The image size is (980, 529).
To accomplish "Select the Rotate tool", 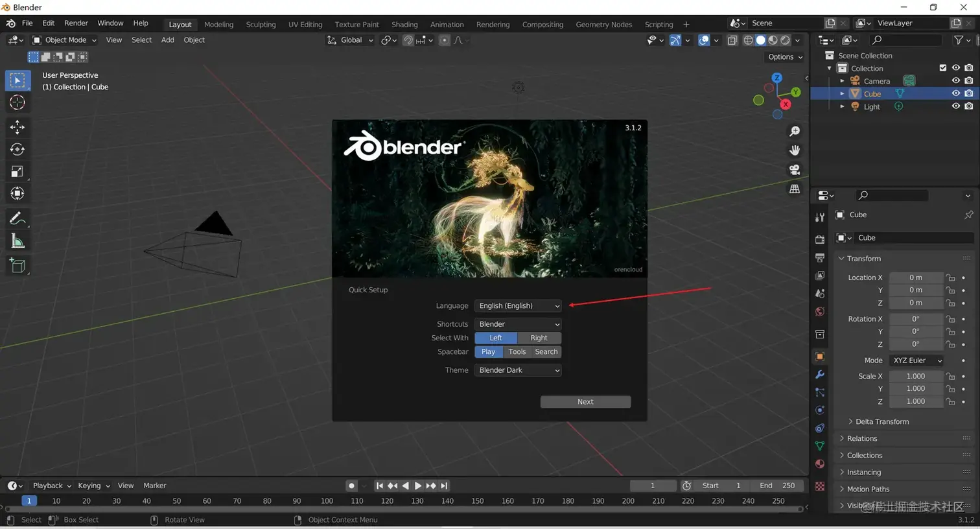I will tap(17, 149).
